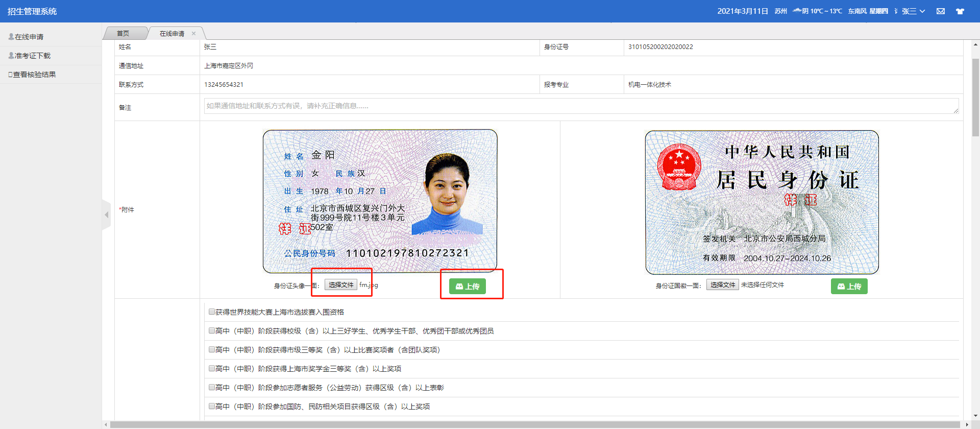Viewport: 980px width, 429px height.
Task: Check 参加志愿者服务获得区级表彰 option
Action: pyautogui.click(x=212, y=387)
